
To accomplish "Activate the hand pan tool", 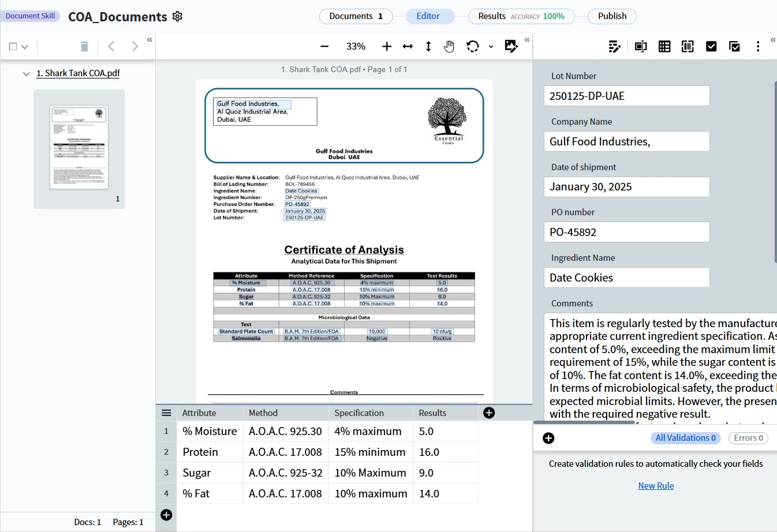I will click(449, 46).
